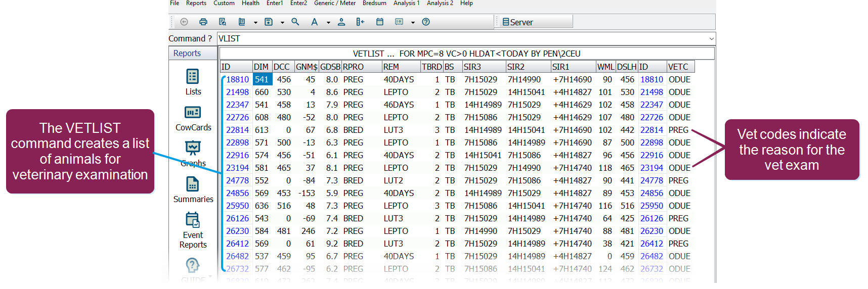The height and width of the screenshot is (289, 868).
Task: Expand dropdown arrow next to Save icon
Action: [282, 22]
